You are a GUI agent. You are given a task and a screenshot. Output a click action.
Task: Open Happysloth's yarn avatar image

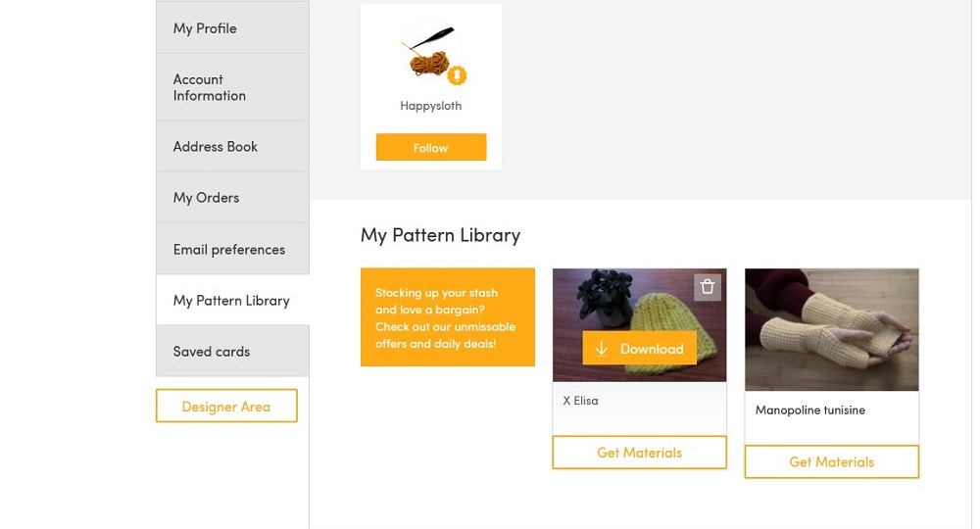point(431,52)
